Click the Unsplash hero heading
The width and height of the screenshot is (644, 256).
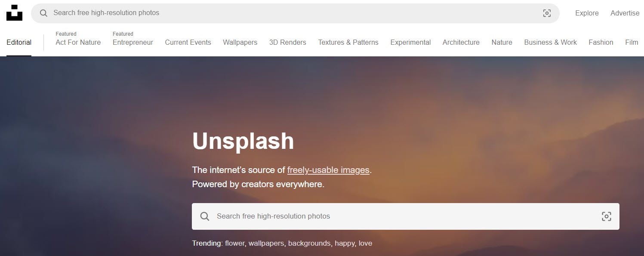243,141
